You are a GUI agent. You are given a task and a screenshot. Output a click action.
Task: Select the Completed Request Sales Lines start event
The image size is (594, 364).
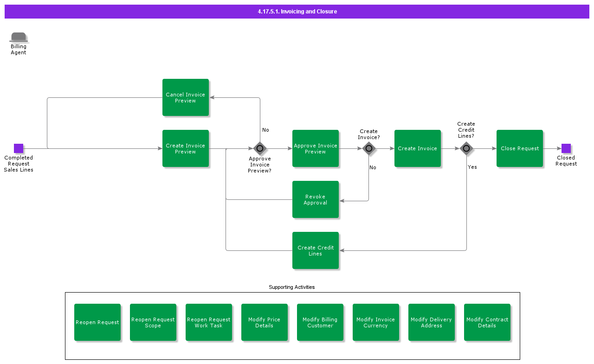(x=19, y=148)
